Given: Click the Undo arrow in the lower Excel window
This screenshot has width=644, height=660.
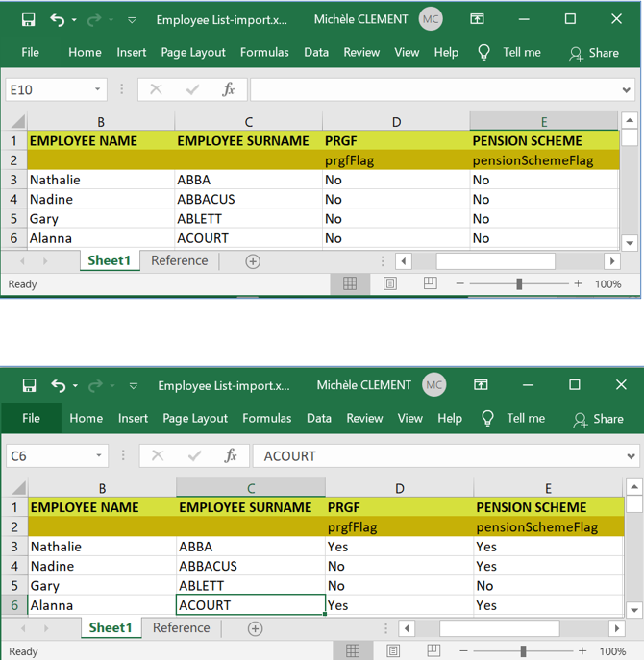Looking at the screenshot, I should (x=59, y=385).
